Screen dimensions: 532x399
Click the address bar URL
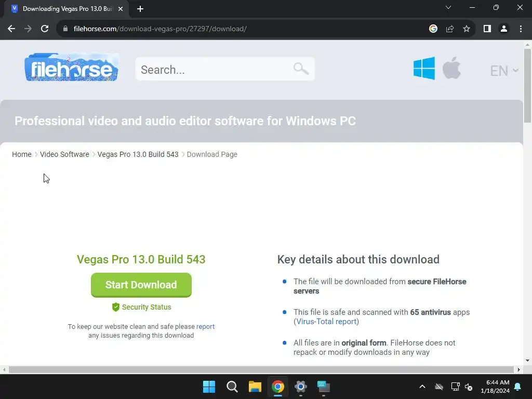(x=160, y=29)
